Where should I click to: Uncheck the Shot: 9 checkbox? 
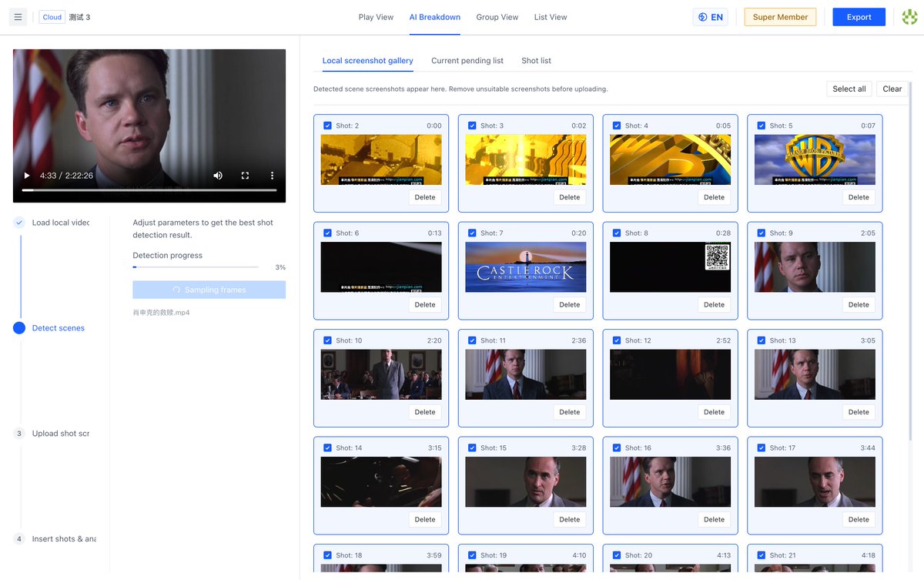(762, 233)
